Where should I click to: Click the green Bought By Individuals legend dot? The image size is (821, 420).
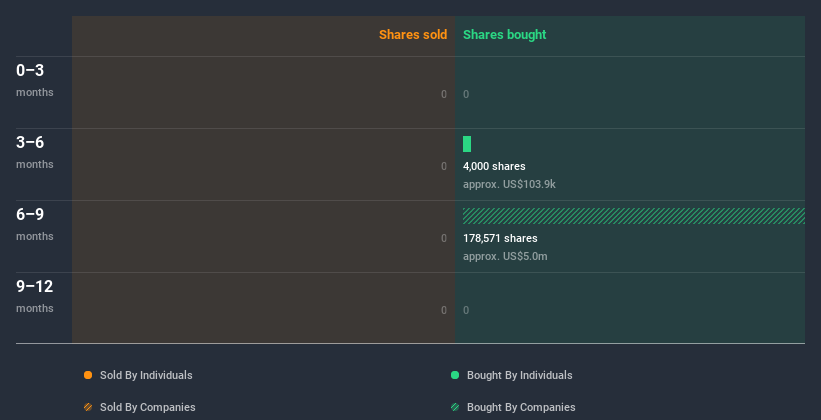(455, 375)
